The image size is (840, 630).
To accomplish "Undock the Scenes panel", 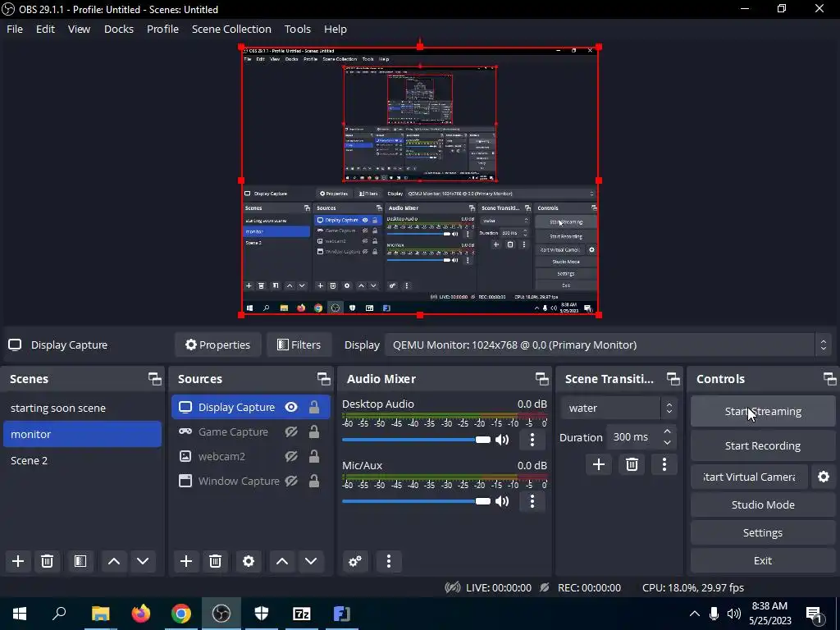I will (155, 379).
